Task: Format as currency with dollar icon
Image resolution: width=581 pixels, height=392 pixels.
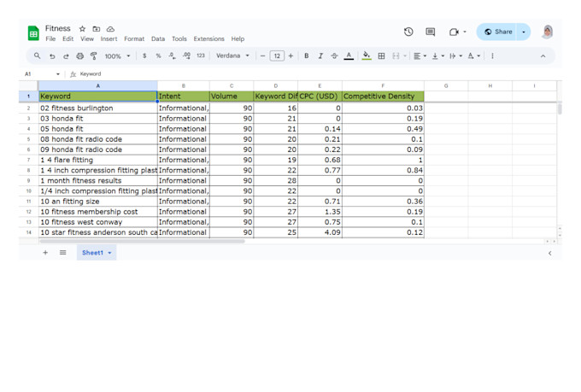Action: 144,56
